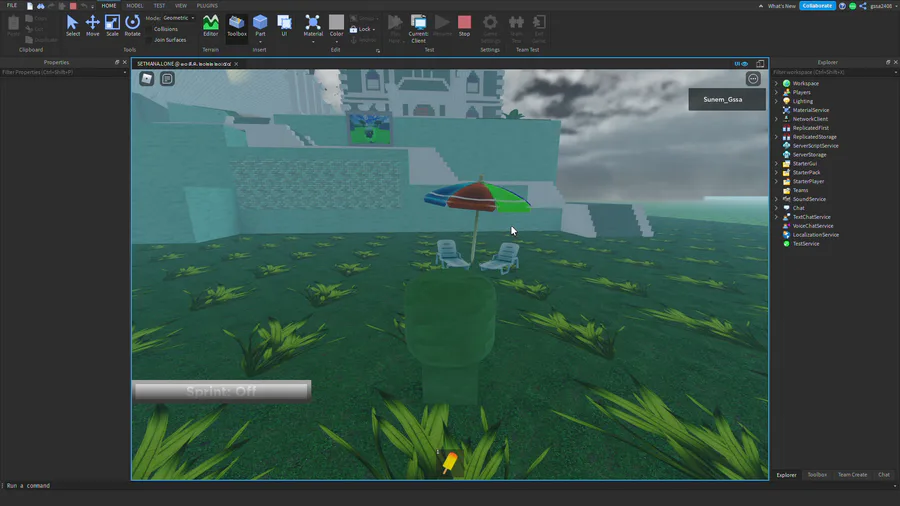Toggle the Join Surfaces checkbox

point(149,40)
